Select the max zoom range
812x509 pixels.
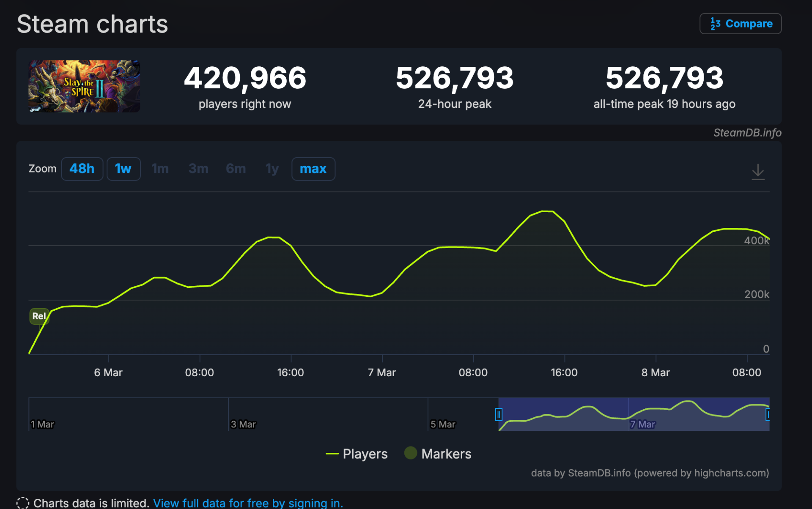point(313,169)
